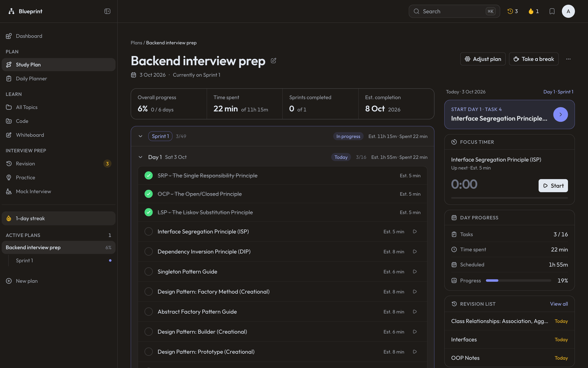The height and width of the screenshot is (368, 588).
Task: Open Whiteboard in sidebar
Action: click(x=58, y=135)
